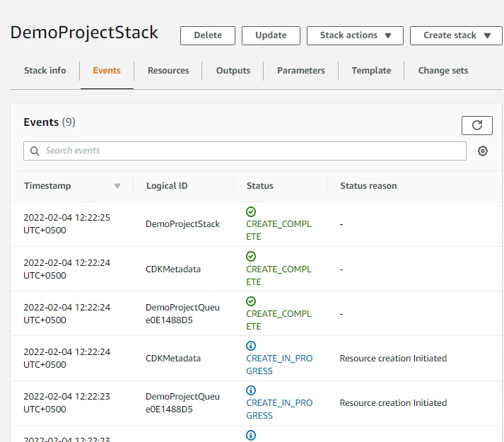The height and width of the screenshot is (442, 504).
Task: Click DemoProjectStack create complete check icon
Action: (x=251, y=211)
